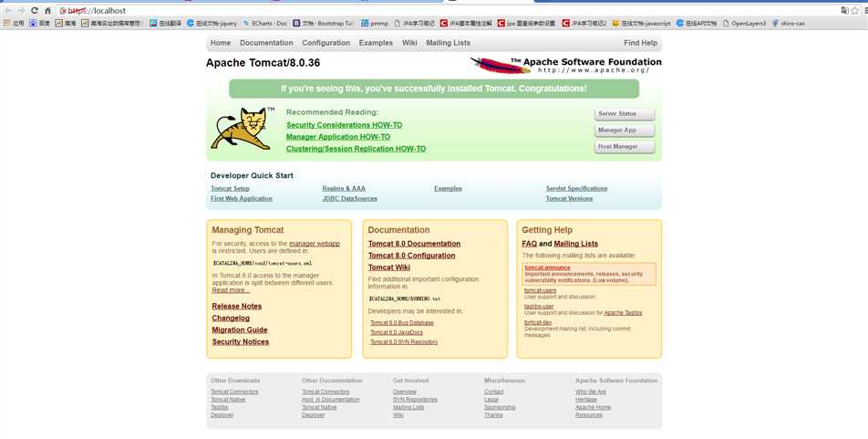The image size is (868, 439).
Task: Click the Manager App button
Action: [x=625, y=131]
